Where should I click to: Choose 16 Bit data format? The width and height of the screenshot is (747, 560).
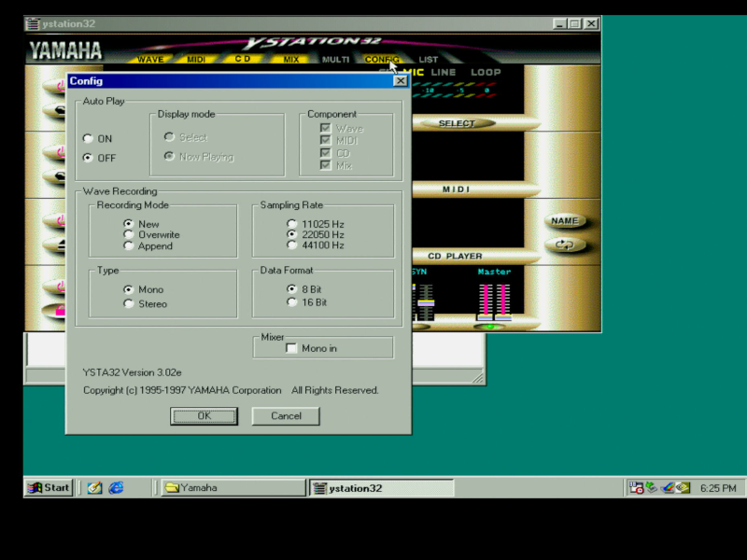[x=292, y=302]
